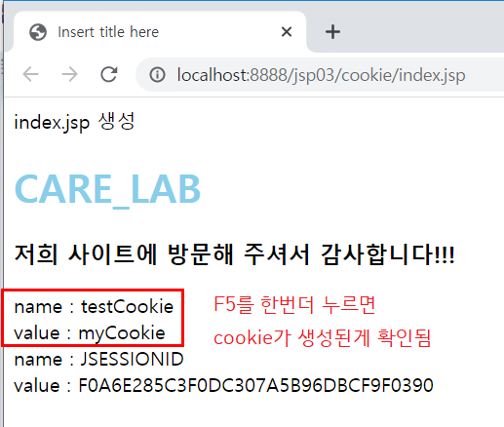Click the '저희 사이트에 방문해 주셔서 감사합니다!!!' heading
The width and height of the screenshot is (504, 427).
(234, 254)
